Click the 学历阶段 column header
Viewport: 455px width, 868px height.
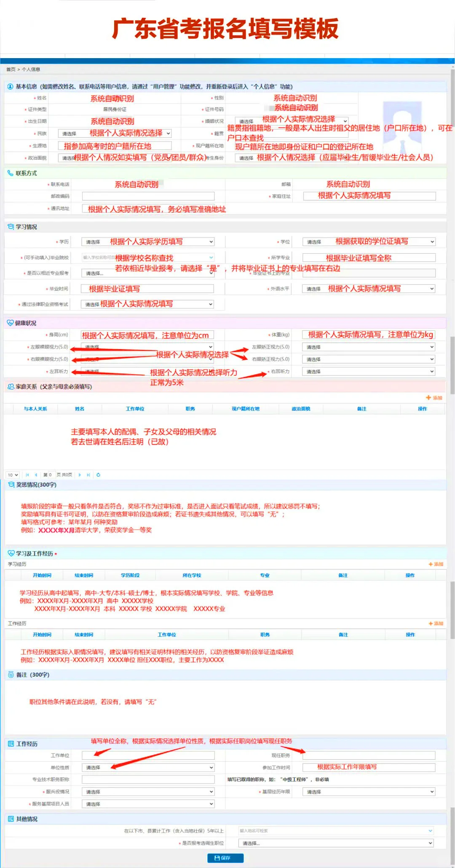(130, 576)
